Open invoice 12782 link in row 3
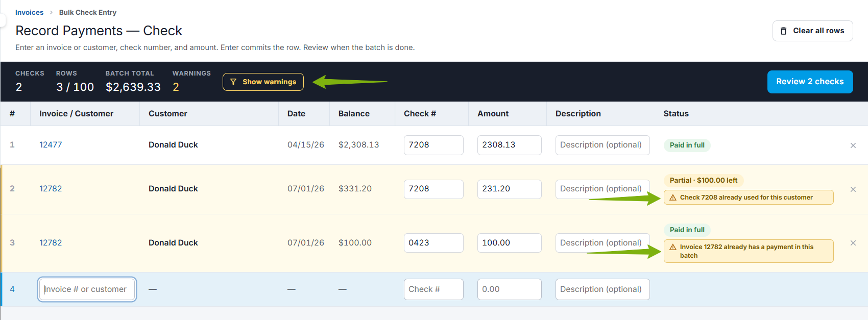This screenshot has height=320, width=868. click(x=51, y=242)
